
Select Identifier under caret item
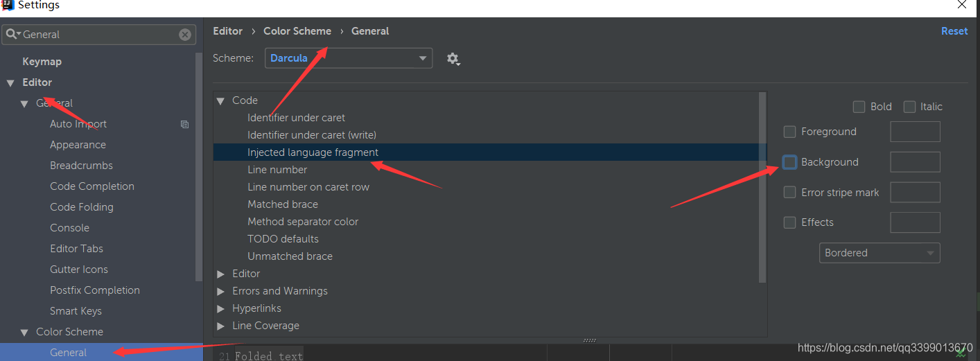pos(296,118)
